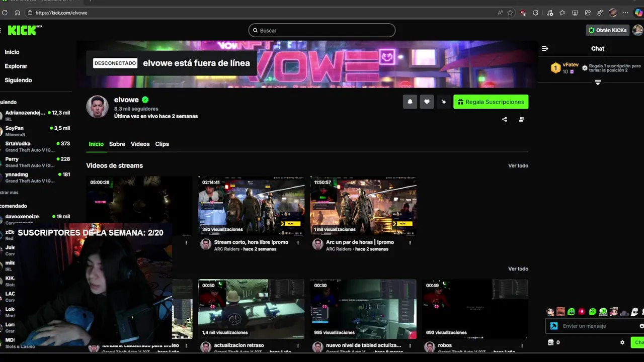Click the Regala Suscripciones button
Screen dimensions: 644x362
pos(491,102)
